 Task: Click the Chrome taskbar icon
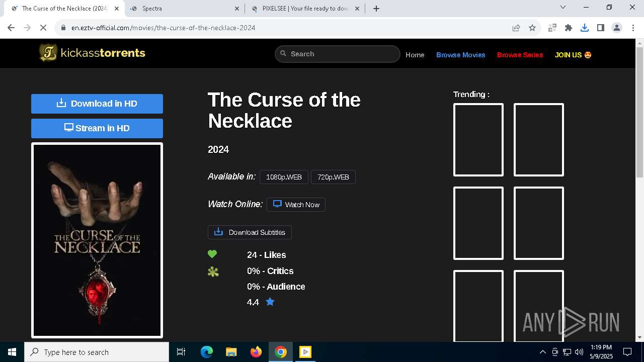pos(281,352)
